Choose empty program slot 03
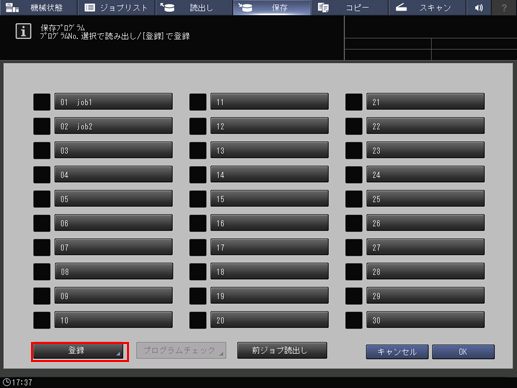The height and width of the screenshot is (388, 517). [x=113, y=150]
